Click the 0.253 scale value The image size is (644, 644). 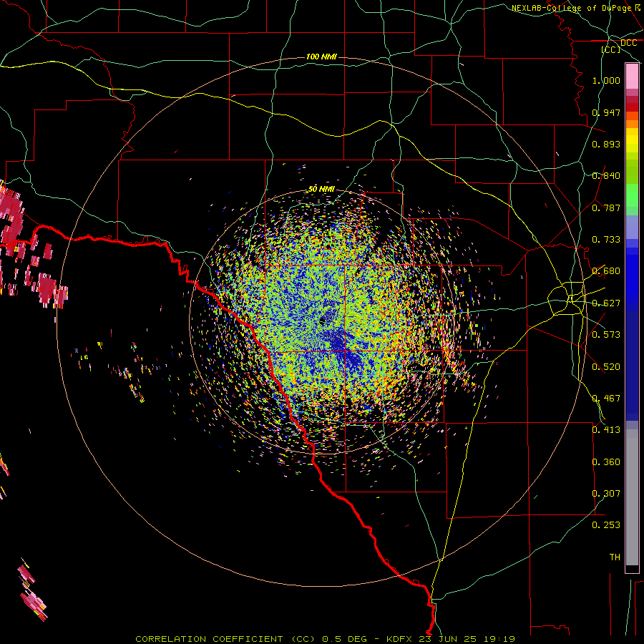pos(606,525)
